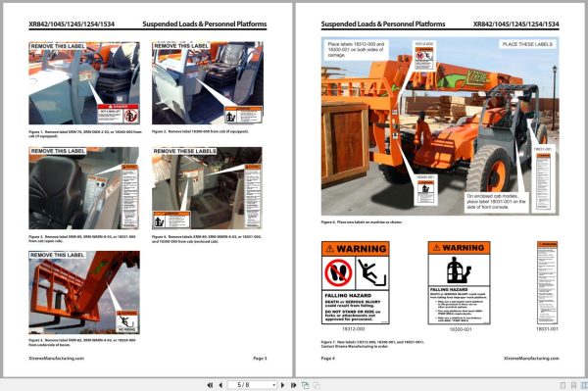Open the page number 5/8 dropdown
The image size is (588, 391).
click(274, 385)
